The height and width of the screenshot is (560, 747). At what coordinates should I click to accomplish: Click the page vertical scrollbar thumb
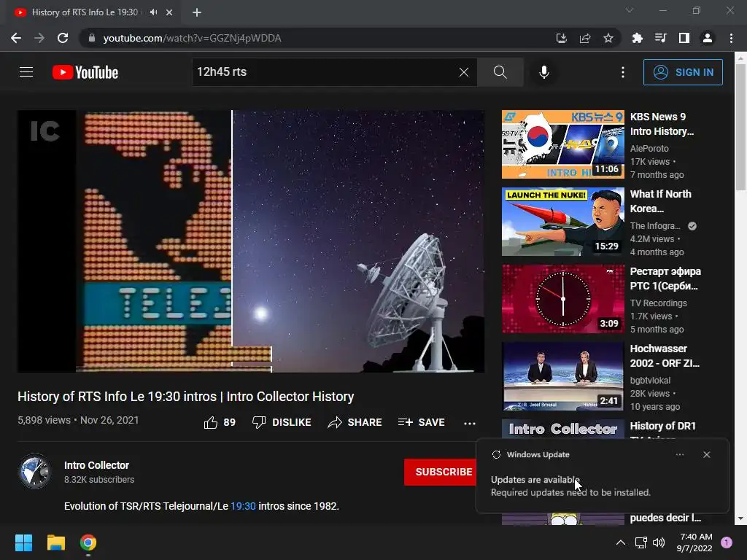[740, 127]
